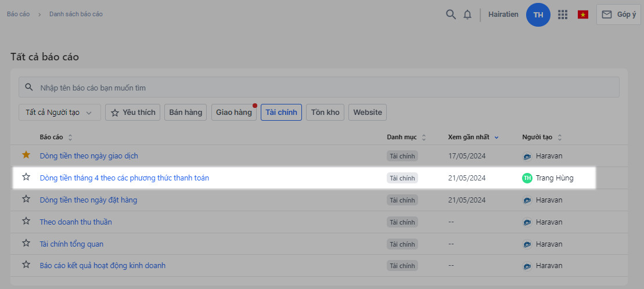Open Dòng tiền theo ngày đặt hàng report
Viewport: 644px width, 289px height.
88,200
